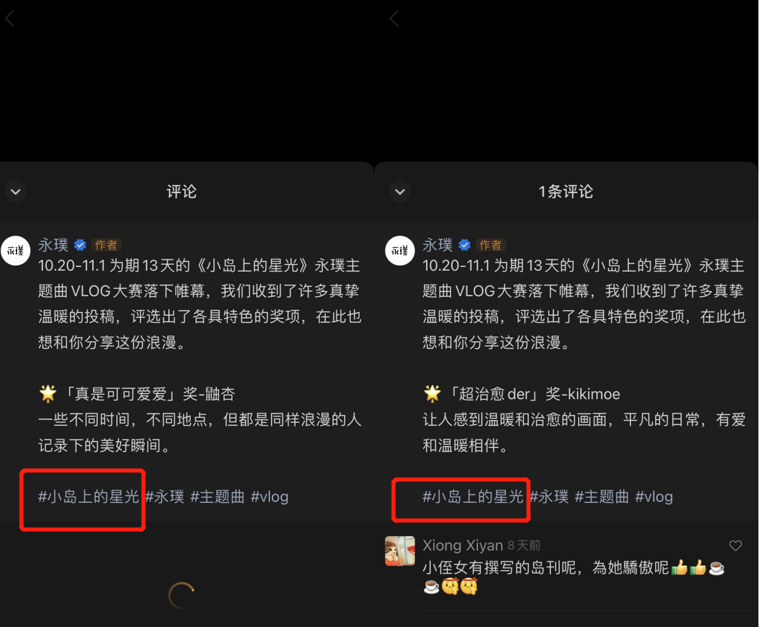759x627 pixels.
Task: Collapse the 评论 panel with chevron button
Action: (15, 192)
